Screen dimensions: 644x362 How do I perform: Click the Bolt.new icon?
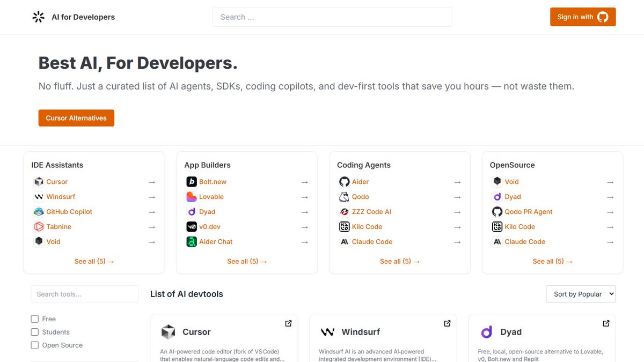pyautogui.click(x=192, y=182)
